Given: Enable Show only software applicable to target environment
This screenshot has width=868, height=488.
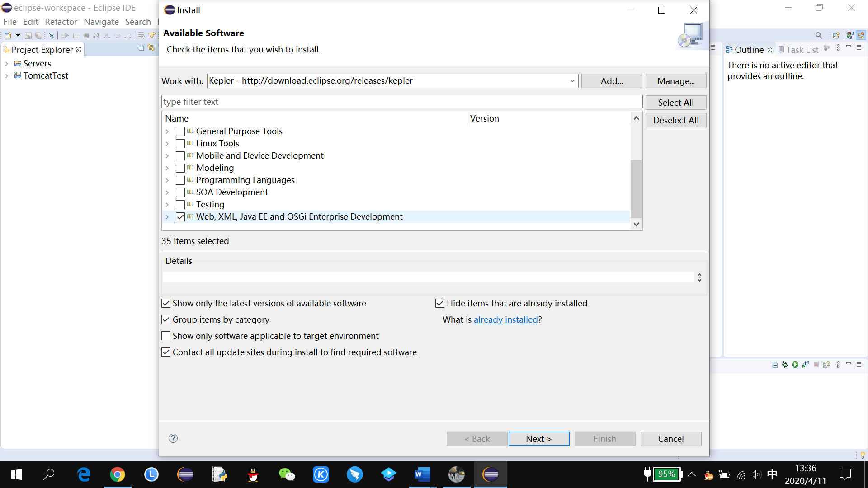Looking at the screenshot, I should tap(166, 336).
